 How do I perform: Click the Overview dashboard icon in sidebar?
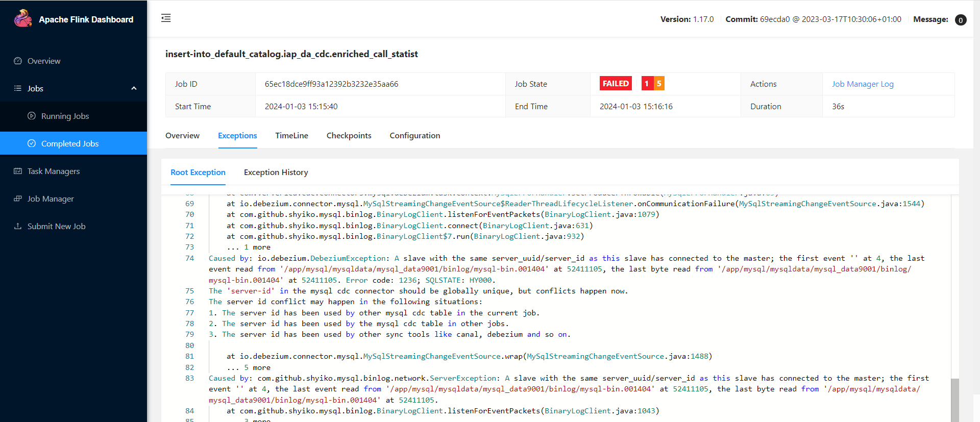[18, 61]
